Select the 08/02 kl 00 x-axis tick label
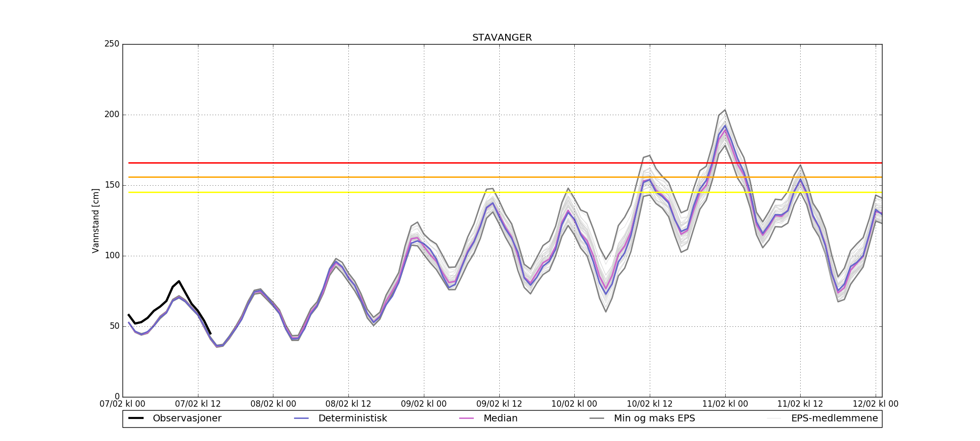Viewport: 980px width, 441px height. 273,404
